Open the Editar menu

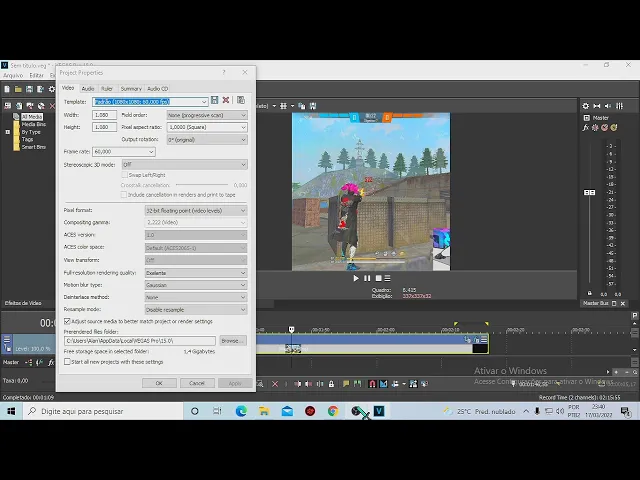point(36,76)
